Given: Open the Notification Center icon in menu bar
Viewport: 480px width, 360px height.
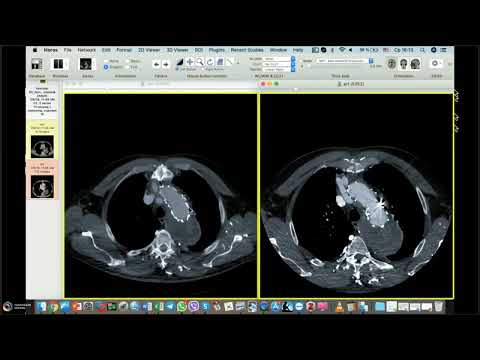Looking at the screenshot, I should pyautogui.click(x=444, y=50).
